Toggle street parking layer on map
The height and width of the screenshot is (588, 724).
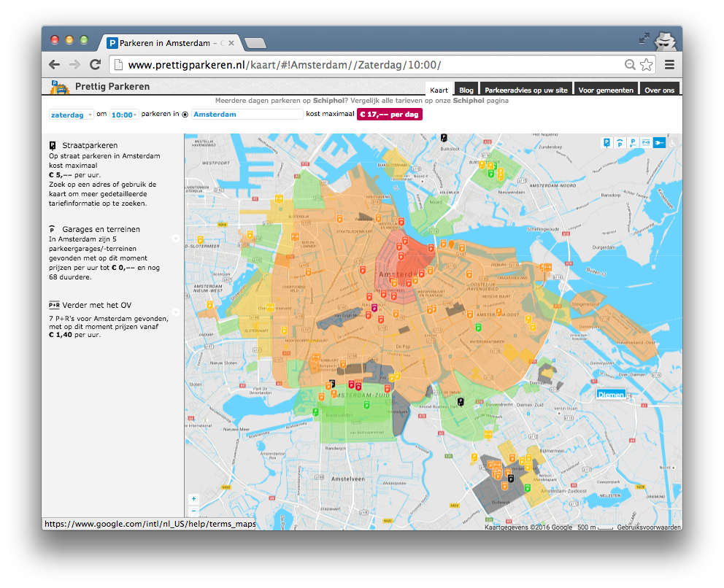pos(606,143)
